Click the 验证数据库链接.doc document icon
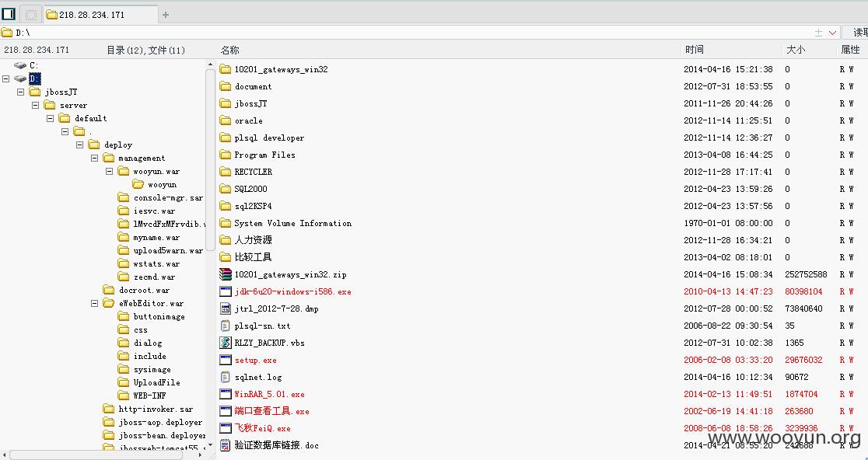Image resolution: width=868 pixels, height=460 pixels. click(x=226, y=445)
